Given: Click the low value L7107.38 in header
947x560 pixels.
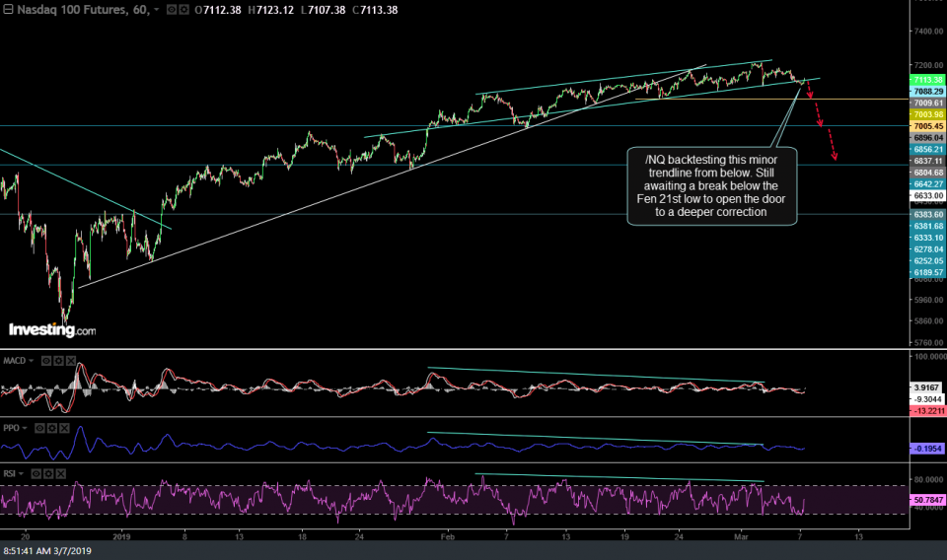Looking at the screenshot, I should (x=324, y=10).
